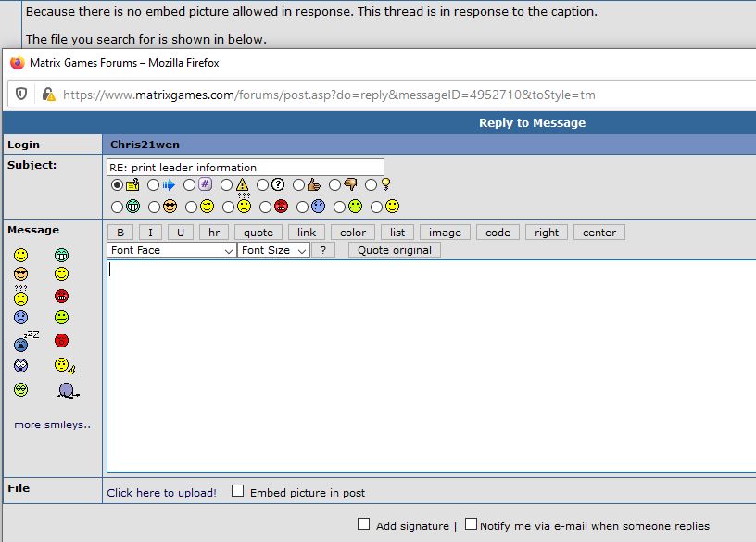Apply underline with the U button
Screen dimensions: 756x542
pyautogui.click(x=181, y=233)
